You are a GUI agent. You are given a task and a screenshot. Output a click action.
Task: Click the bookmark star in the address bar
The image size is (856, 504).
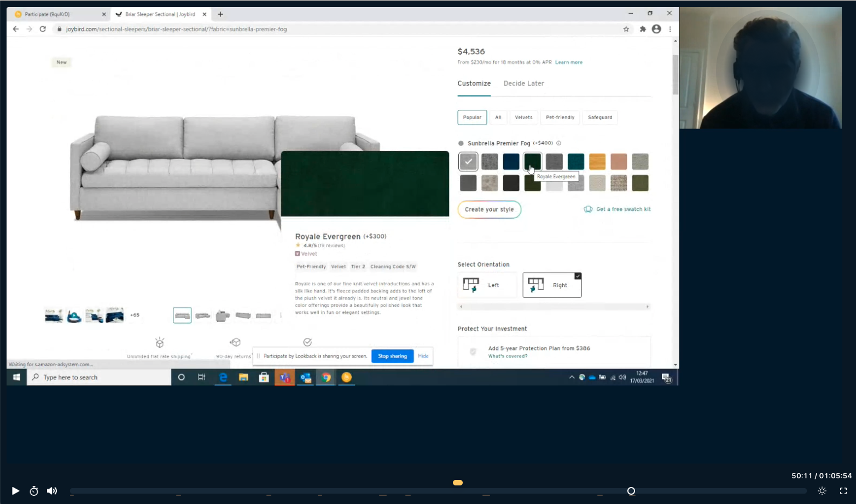click(x=626, y=29)
